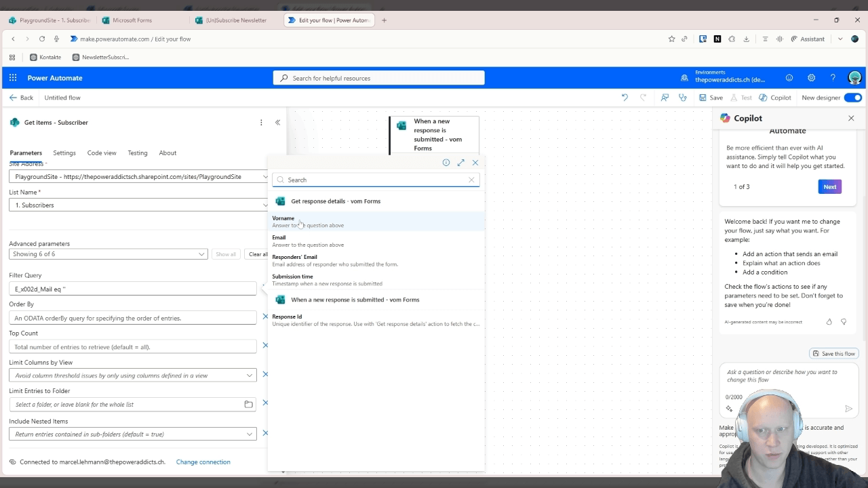
Task: Remove the Include Nested Items parameter
Action: point(265,433)
